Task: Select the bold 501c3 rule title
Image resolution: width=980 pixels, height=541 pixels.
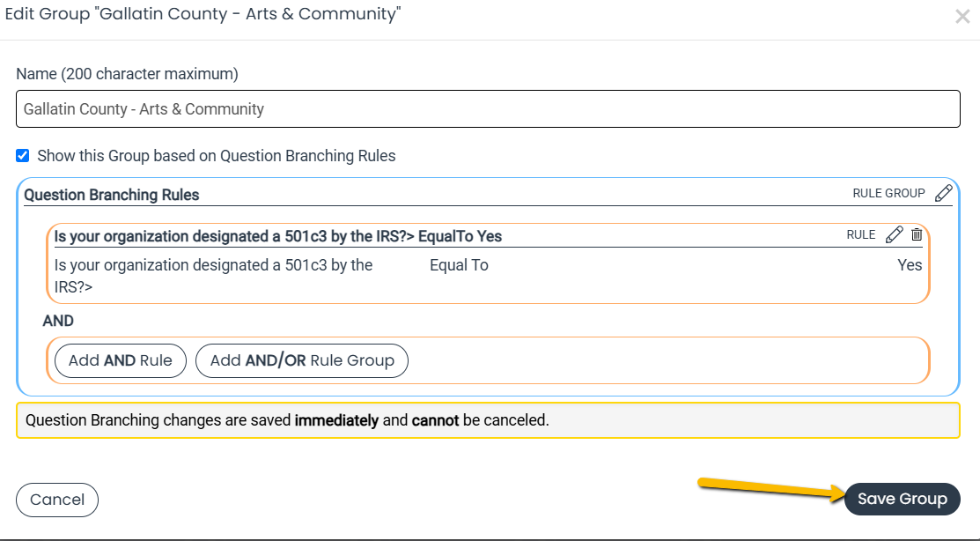Action: tap(278, 236)
